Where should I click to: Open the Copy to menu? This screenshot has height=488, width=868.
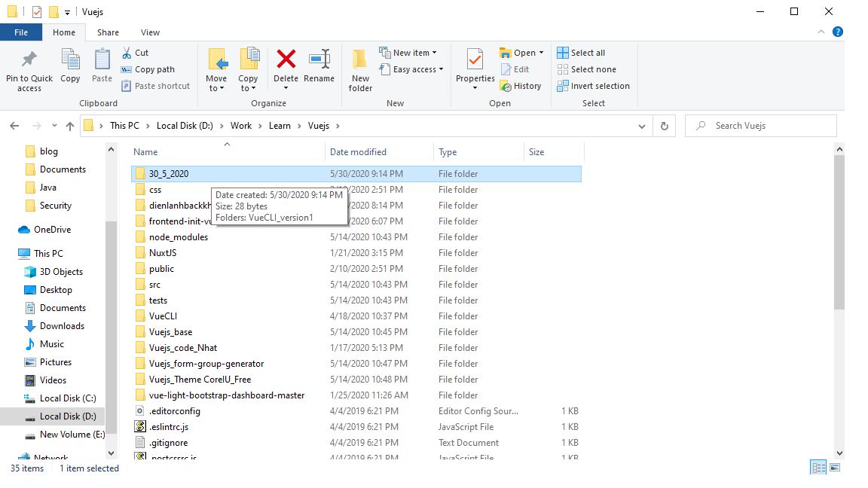(x=248, y=70)
